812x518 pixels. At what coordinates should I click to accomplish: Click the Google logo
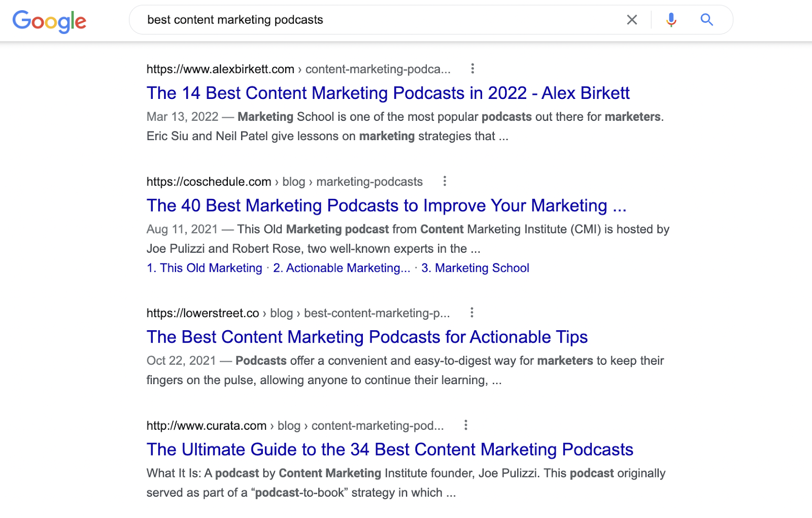pyautogui.click(x=49, y=21)
